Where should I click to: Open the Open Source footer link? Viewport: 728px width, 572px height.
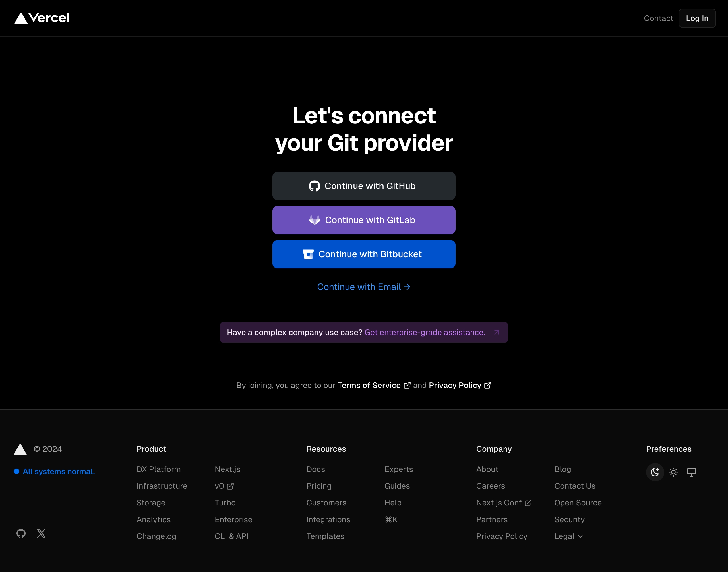(x=578, y=503)
